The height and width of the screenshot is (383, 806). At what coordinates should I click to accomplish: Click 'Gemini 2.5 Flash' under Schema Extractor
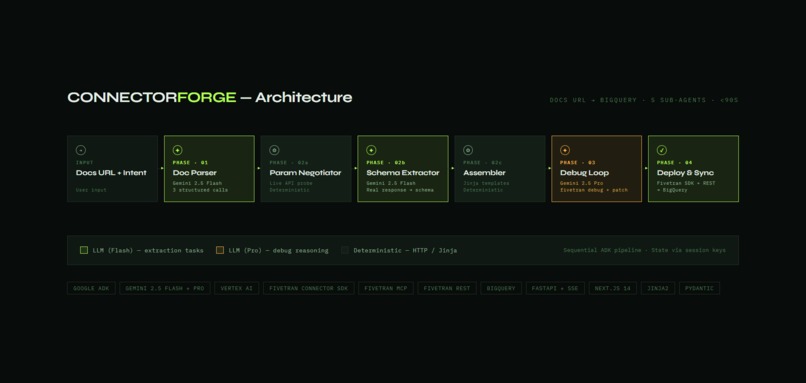coord(391,183)
